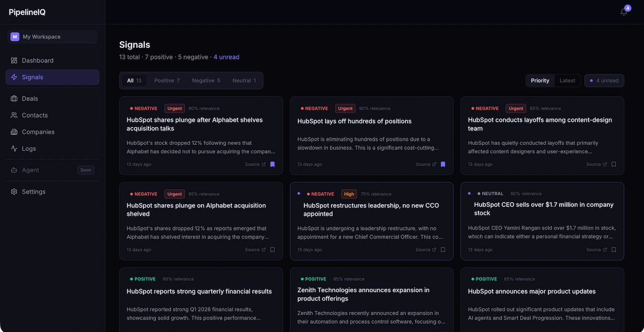Click the Contacts people icon
Image resolution: width=644 pixels, height=332 pixels.
coord(14,115)
